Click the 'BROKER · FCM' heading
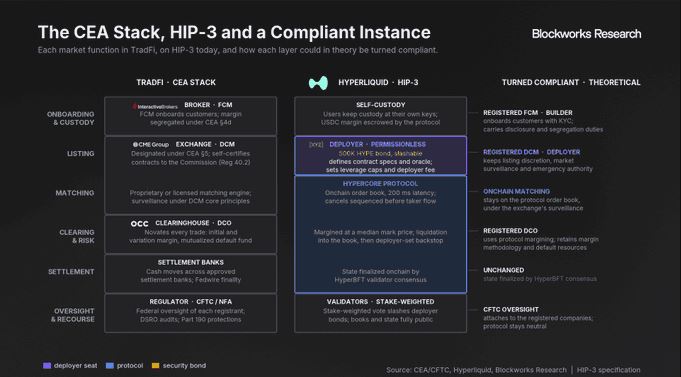 208,105
